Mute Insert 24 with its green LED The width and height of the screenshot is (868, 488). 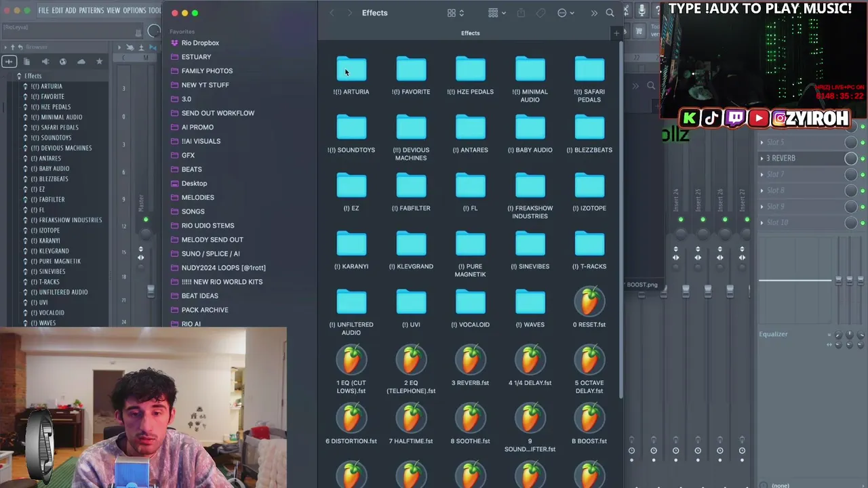[x=681, y=220]
